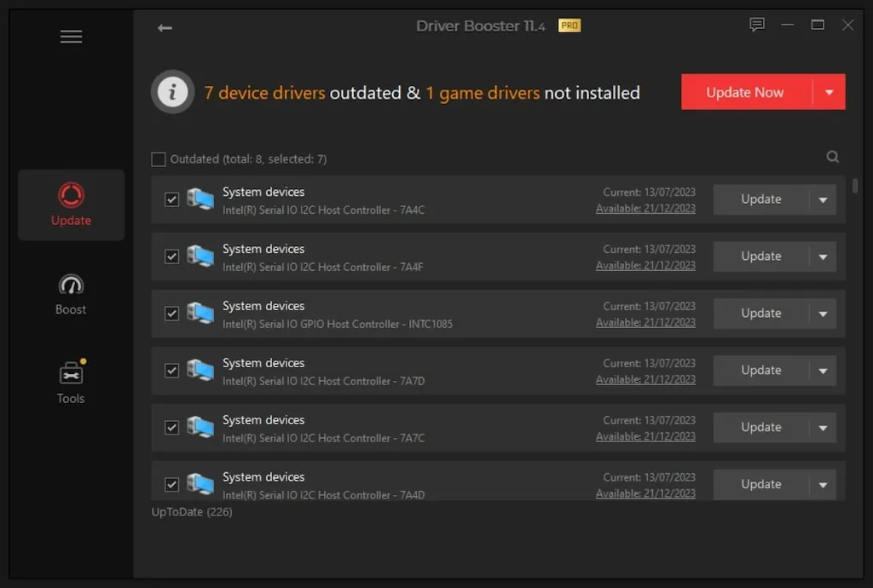Viewport: 873px width, 588px height.
Task: Open Available 21/12/2023 link for 7A7D
Action: tap(645, 379)
